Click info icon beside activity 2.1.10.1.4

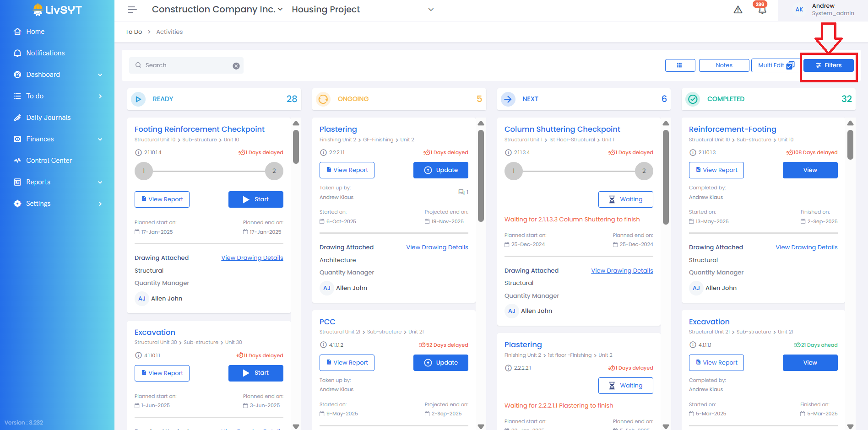pos(138,153)
